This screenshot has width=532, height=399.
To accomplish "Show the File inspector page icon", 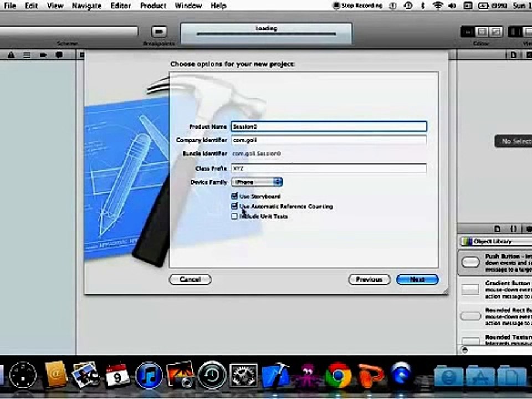I will (x=513, y=55).
